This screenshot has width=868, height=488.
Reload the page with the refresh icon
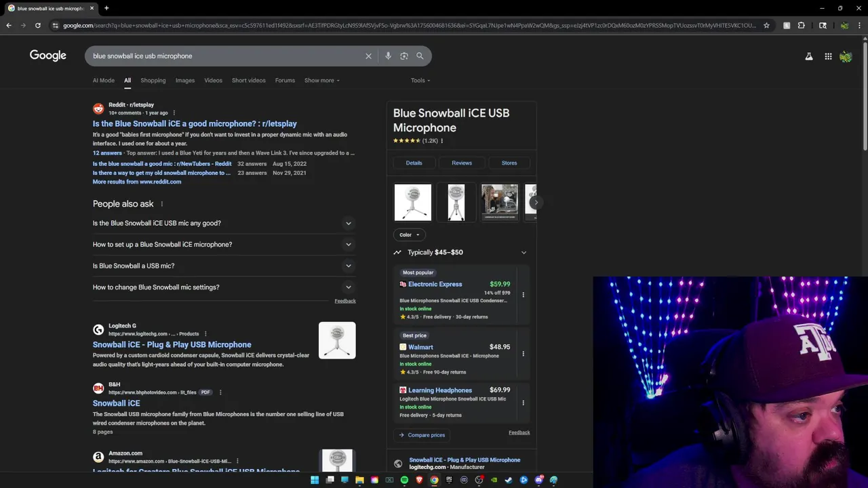37,25
